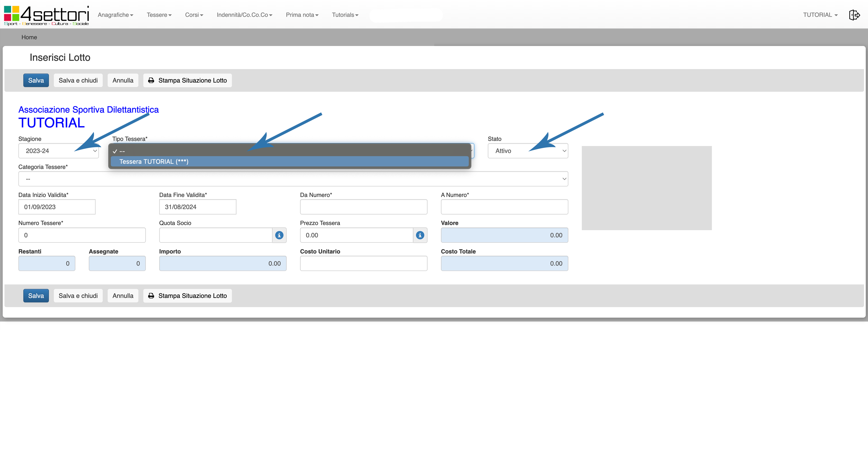Open the Categoria Tessere dropdown

(293, 179)
